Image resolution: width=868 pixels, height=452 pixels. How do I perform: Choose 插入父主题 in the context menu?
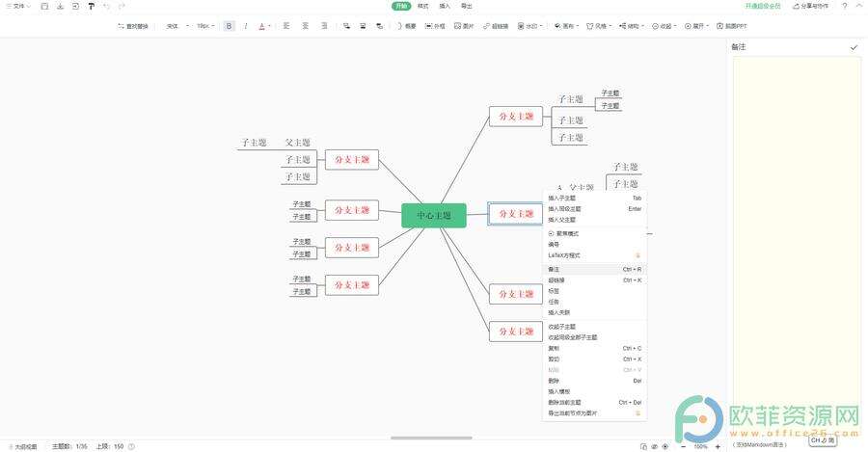(594, 220)
